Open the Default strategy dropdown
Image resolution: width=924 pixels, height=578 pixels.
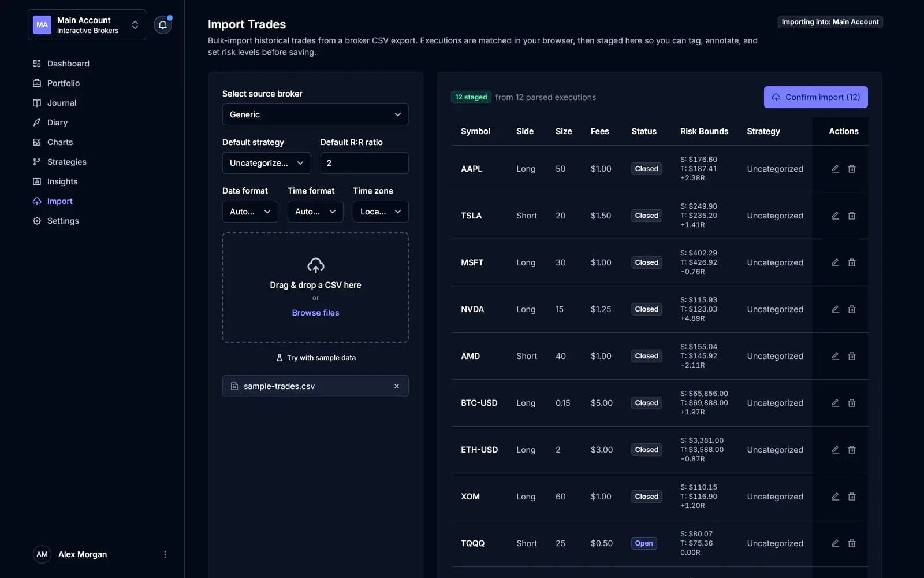point(267,163)
